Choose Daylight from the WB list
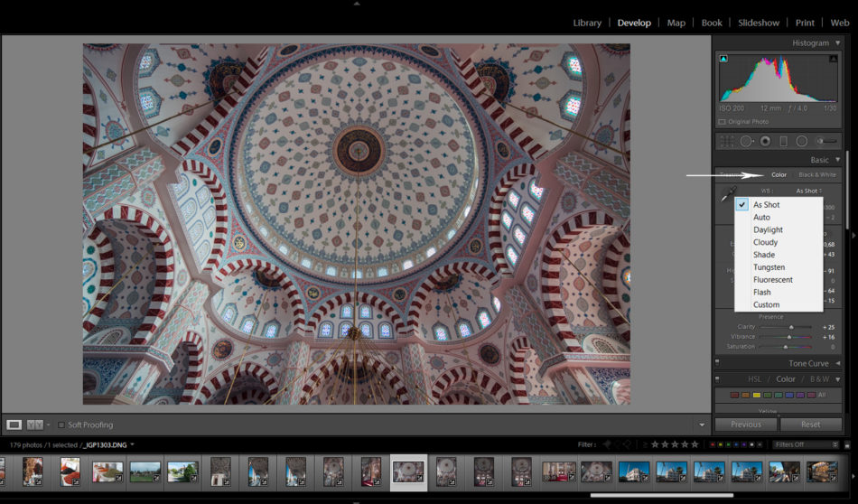Viewport: 858px width, 504px height. click(x=768, y=229)
